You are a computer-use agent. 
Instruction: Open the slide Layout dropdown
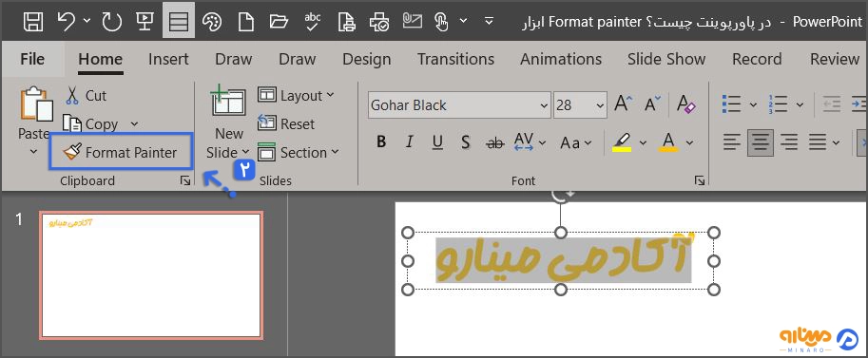point(297,95)
